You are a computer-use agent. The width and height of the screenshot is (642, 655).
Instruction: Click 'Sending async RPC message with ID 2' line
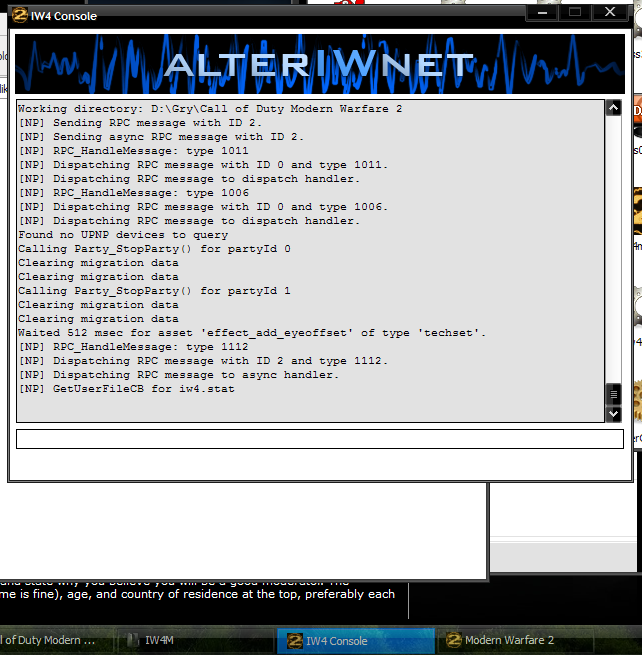pyautogui.click(x=161, y=137)
